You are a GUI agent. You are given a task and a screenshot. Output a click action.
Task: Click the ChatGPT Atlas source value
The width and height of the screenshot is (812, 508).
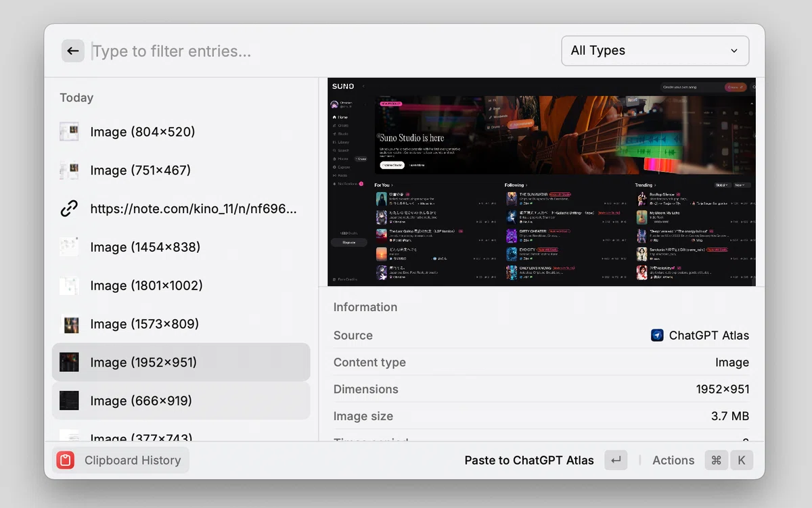709,335
